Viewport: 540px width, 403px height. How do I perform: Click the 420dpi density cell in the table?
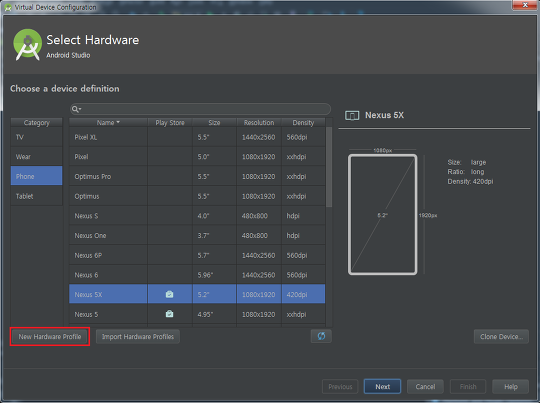[303, 294]
